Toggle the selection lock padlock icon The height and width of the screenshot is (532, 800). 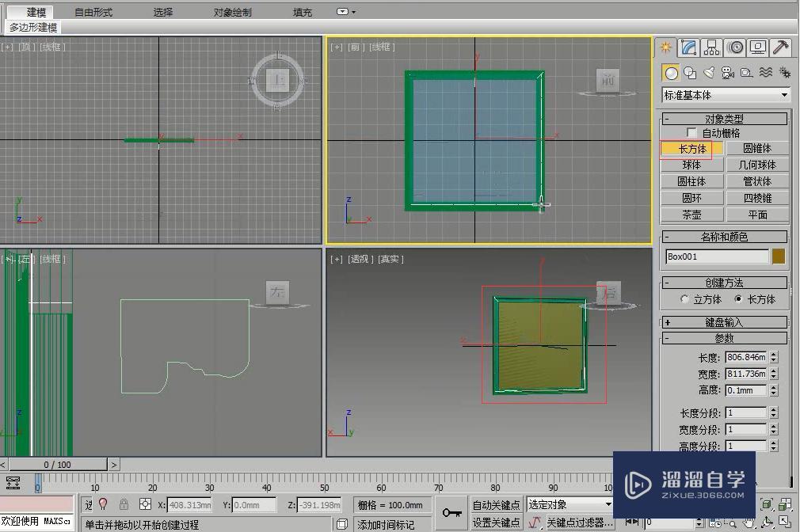(x=124, y=504)
